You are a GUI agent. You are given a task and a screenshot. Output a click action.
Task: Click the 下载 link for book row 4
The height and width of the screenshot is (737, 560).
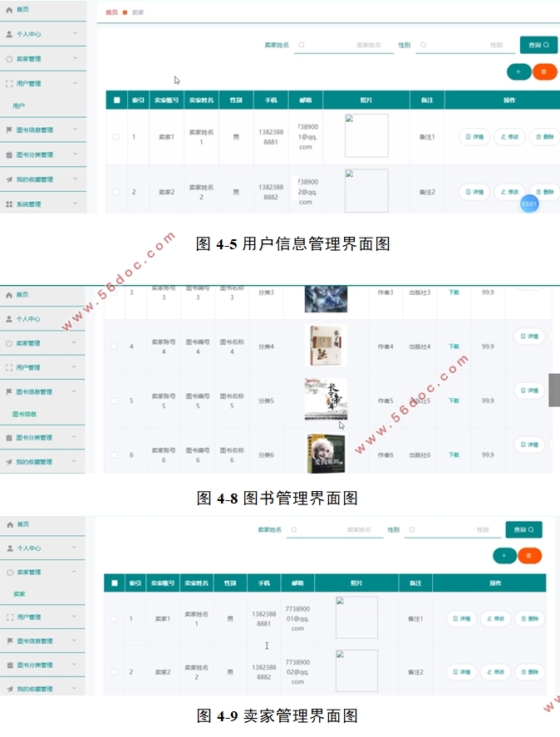tap(454, 346)
